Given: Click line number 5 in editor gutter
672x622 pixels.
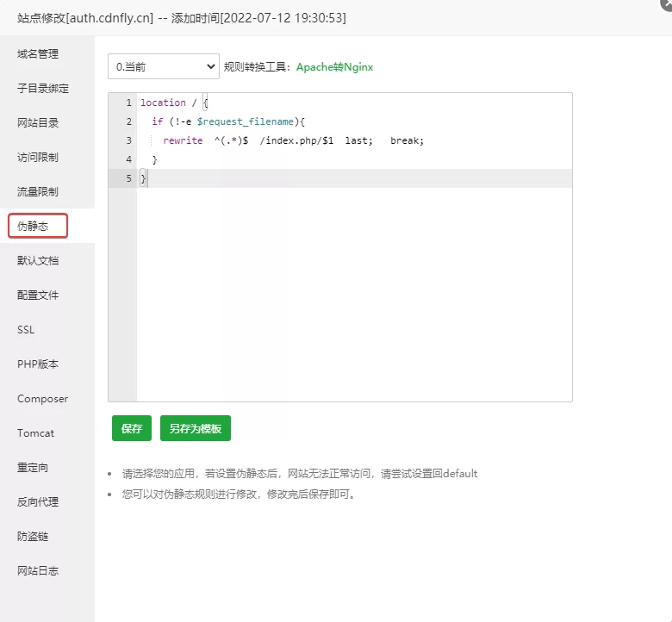Looking at the screenshot, I should click(x=128, y=177).
